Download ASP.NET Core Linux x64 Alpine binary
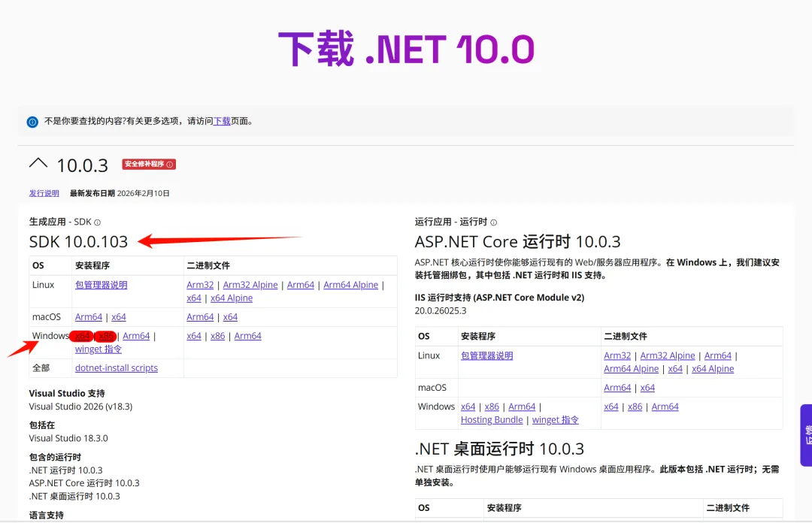 [x=713, y=369]
